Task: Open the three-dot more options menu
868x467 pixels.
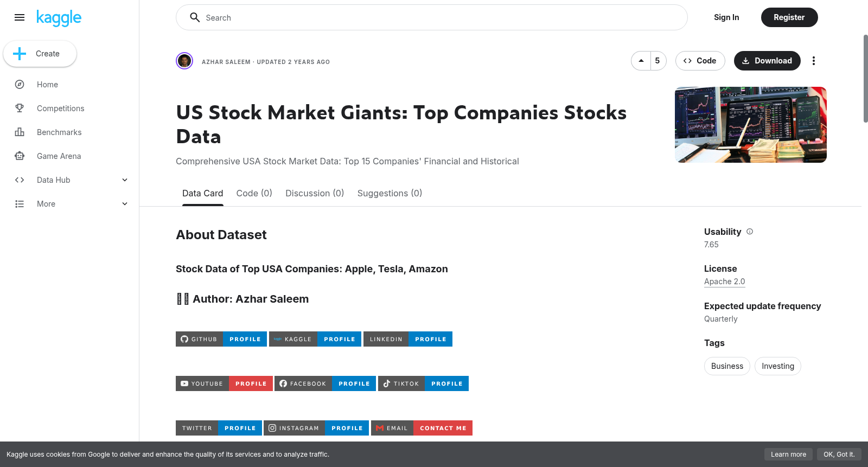Action: coord(813,61)
